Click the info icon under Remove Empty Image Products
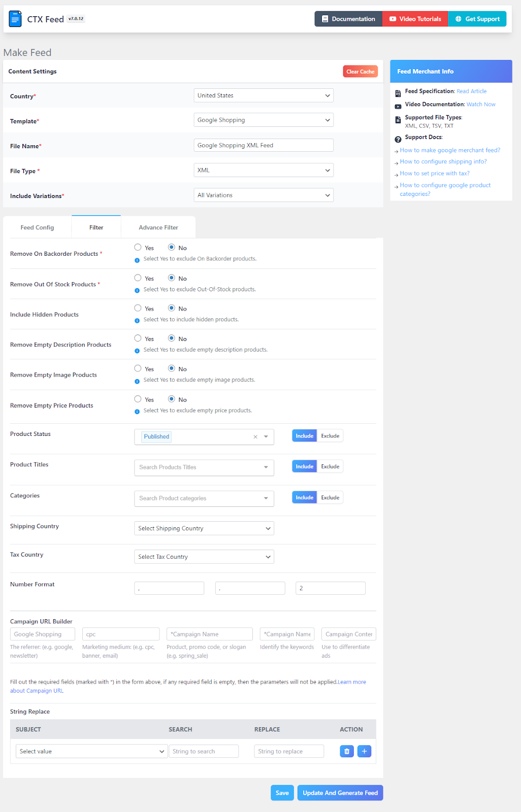The width and height of the screenshot is (521, 812). tap(137, 381)
